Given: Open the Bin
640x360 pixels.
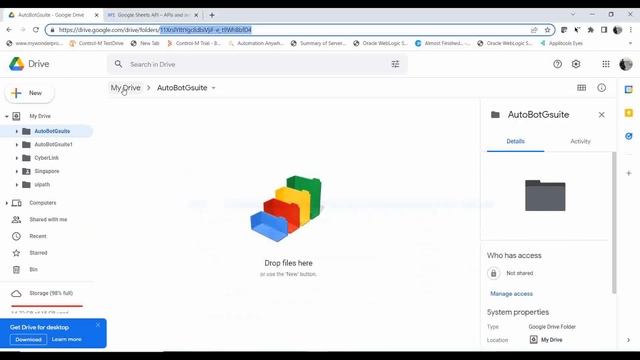Looking at the screenshot, I should click(x=33, y=269).
